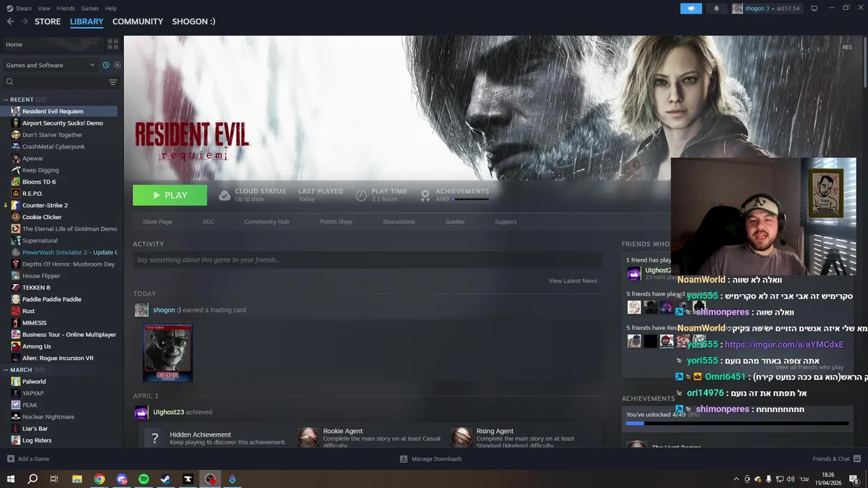Go to the STORE tab
The height and width of the screenshot is (488, 868).
(x=47, y=22)
